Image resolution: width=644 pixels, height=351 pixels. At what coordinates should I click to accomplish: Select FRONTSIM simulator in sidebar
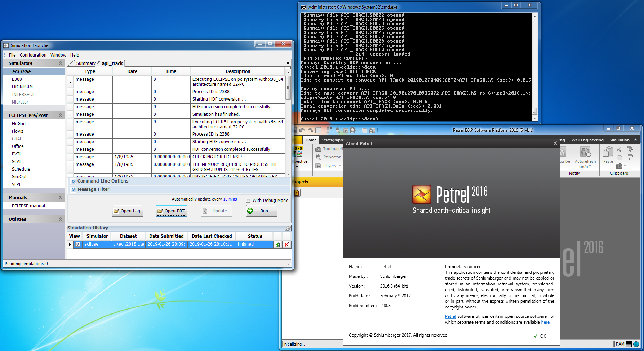pos(22,87)
